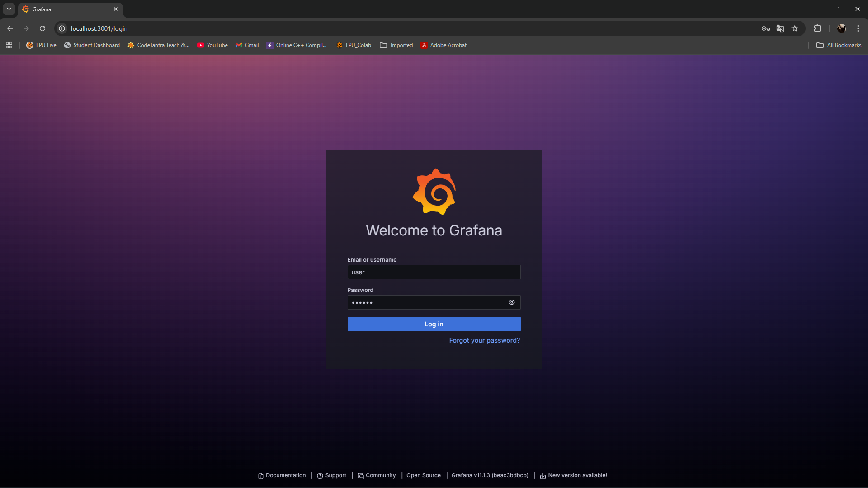Toggle password visibility eye icon

(x=511, y=302)
